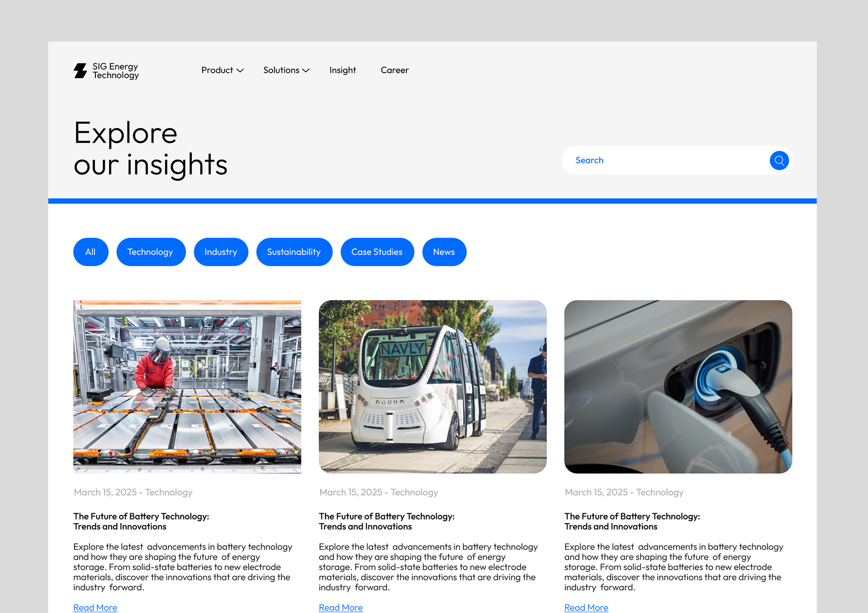Filter insights by Case Studies
The height and width of the screenshot is (613, 868).
377,252
